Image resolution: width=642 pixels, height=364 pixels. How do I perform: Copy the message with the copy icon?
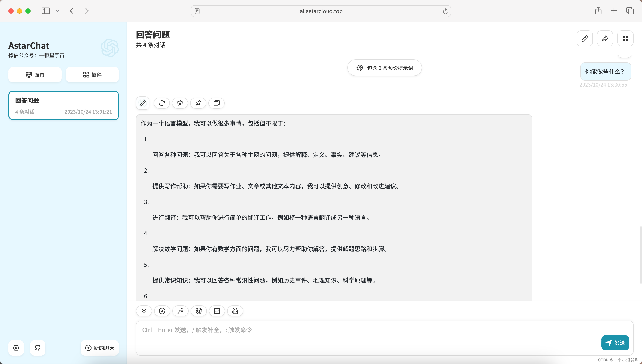point(216,103)
